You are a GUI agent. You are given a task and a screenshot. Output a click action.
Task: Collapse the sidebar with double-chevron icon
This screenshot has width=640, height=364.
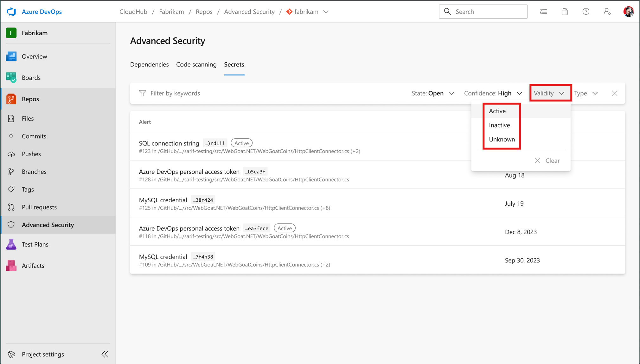105,354
